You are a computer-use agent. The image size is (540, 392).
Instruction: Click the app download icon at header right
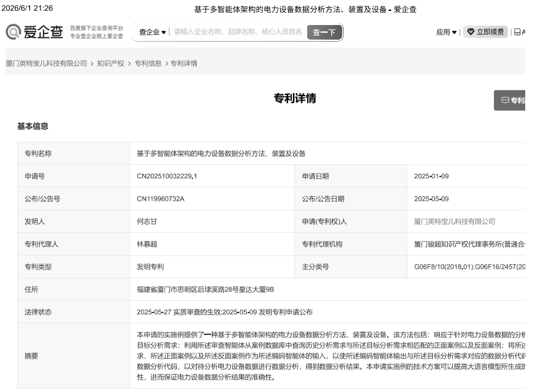point(518,32)
